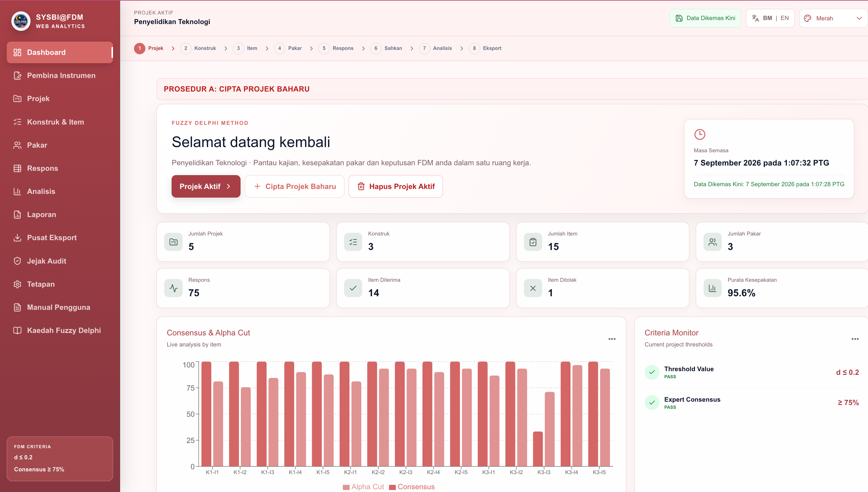The width and height of the screenshot is (868, 492).
Task: Select step 2 Konstruk in stepper
Action: coord(198,48)
